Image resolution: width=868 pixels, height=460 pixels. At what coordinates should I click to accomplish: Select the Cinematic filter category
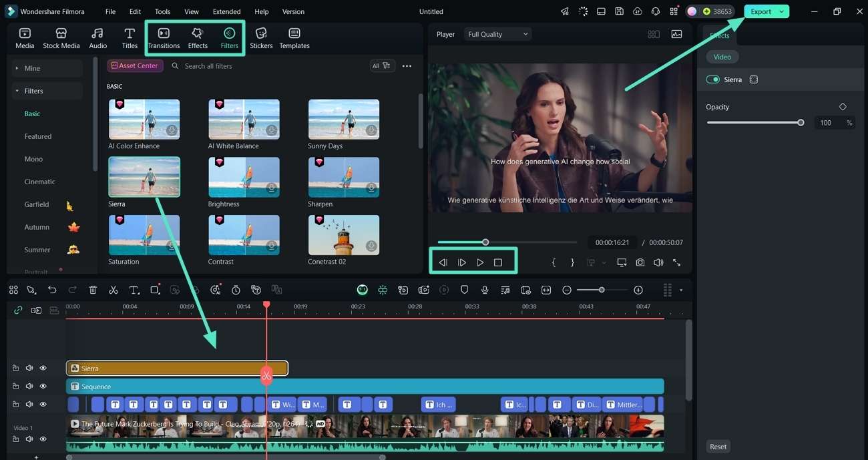click(x=40, y=182)
